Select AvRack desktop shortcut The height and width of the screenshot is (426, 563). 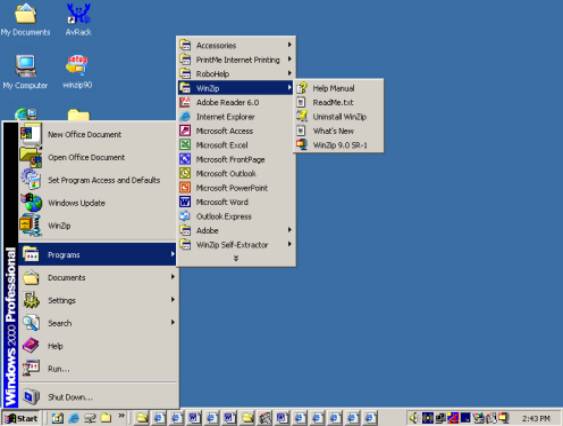pos(78,20)
